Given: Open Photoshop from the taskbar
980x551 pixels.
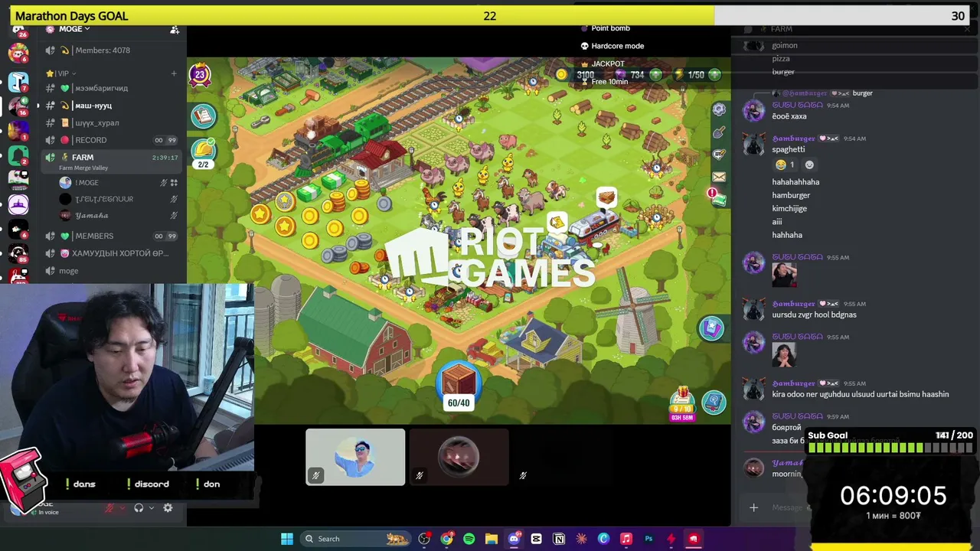Looking at the screenshot, I should (x=648, y=539).
